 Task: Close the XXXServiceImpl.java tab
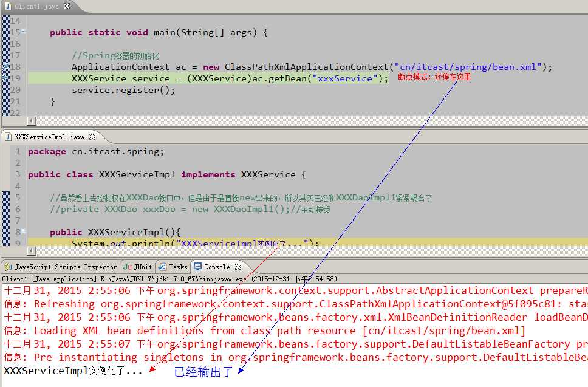pos(92,137)
